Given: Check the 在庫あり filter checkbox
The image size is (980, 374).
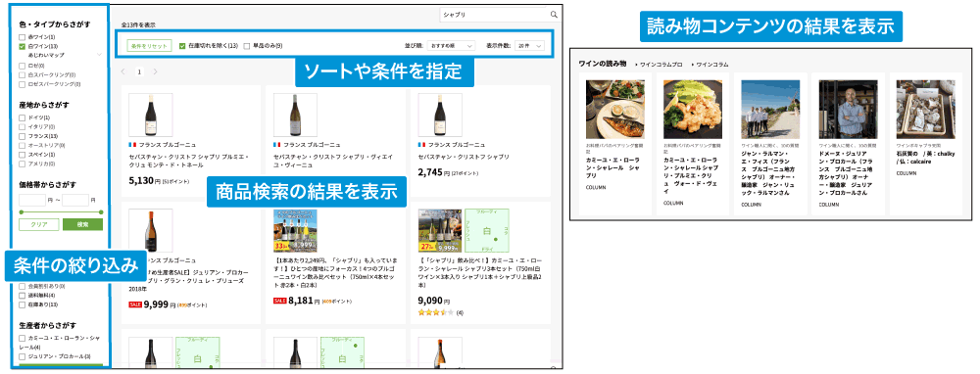Looking at the screenshot, I should 23,304.
